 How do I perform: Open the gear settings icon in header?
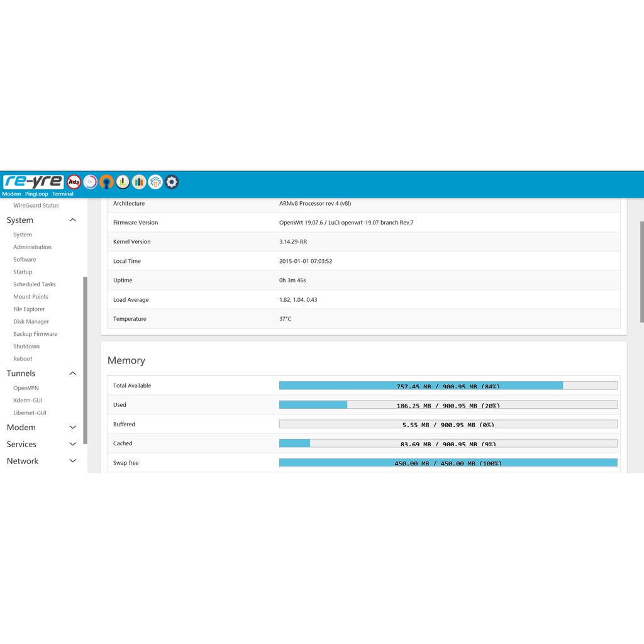(x=172, y=182)
